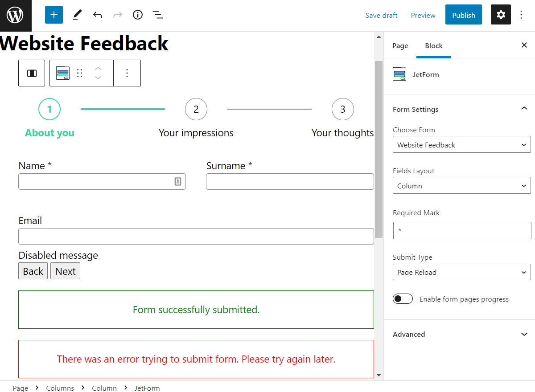
Task: Click Columns in the breadcrumb bar
Action: click(60, 388)
